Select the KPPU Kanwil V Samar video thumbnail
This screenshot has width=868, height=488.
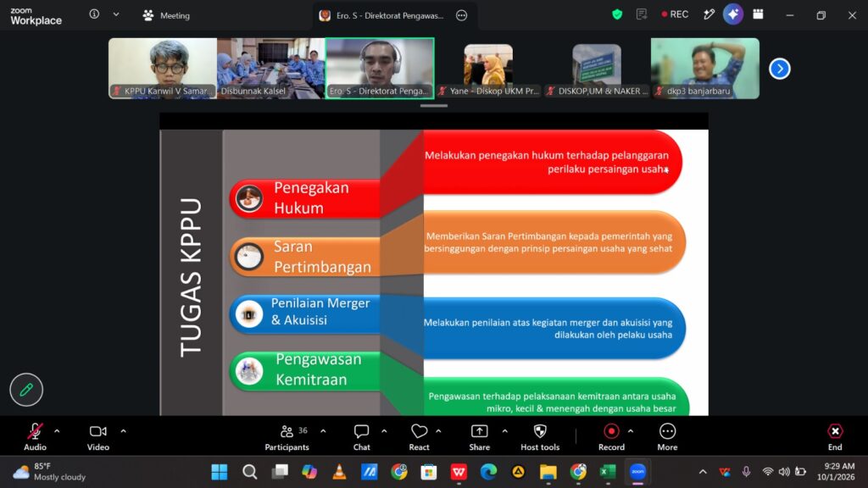(x=163, y=69)
